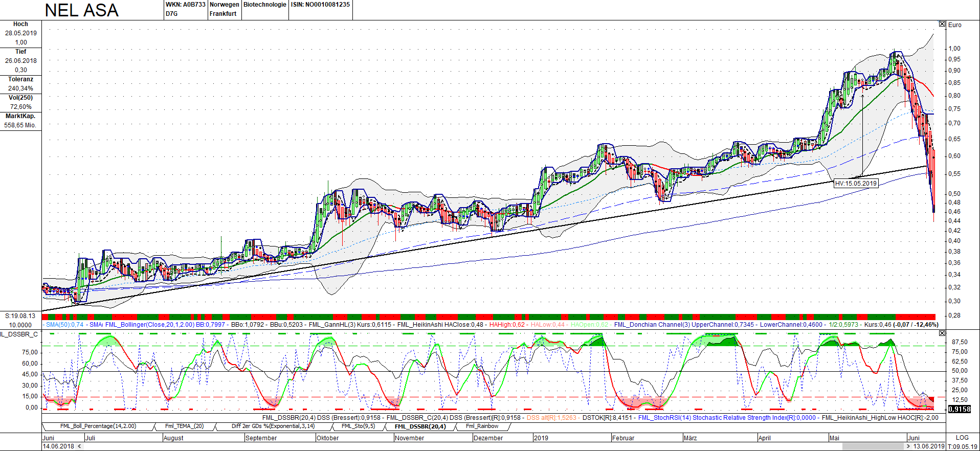The height and width of the screenshot is (451, 980).
Task: Select the ISIN: NO0010081235 field
Action: (320, 5)
